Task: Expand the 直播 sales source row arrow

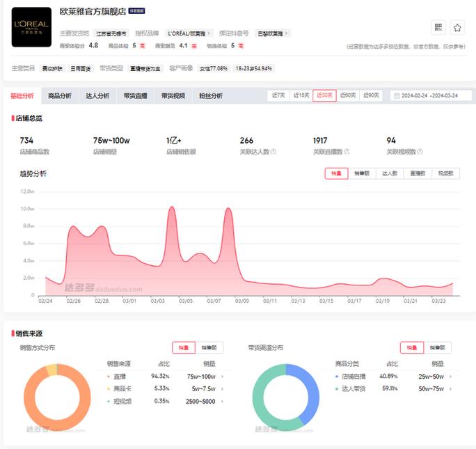Action: point(223,376)
